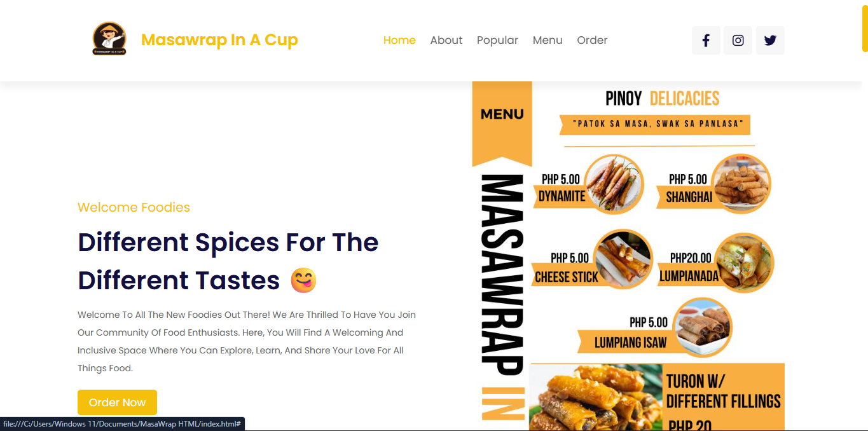The image size is (868, 431).
Task: Go to the Home nav link
Action: coord(399,40)
